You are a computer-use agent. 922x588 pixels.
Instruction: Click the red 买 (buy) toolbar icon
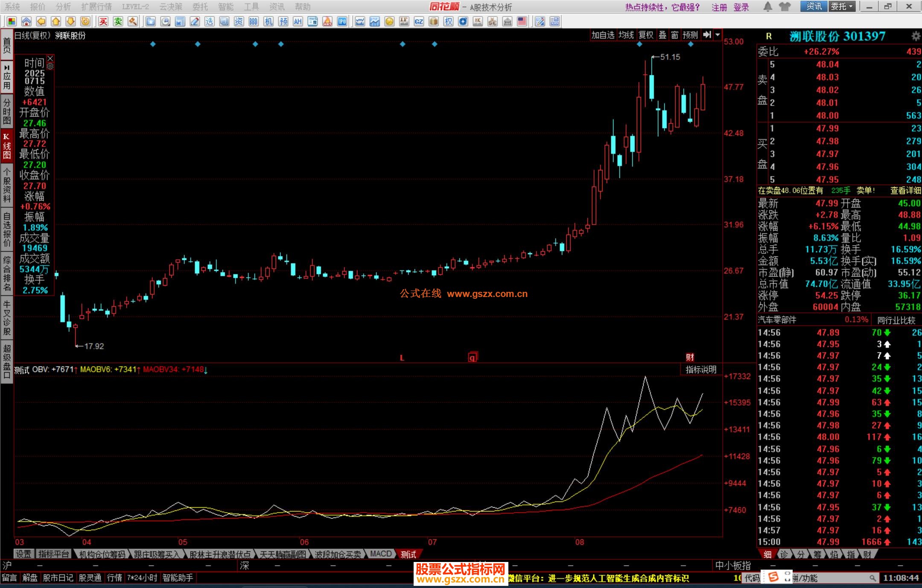point(103,21)
